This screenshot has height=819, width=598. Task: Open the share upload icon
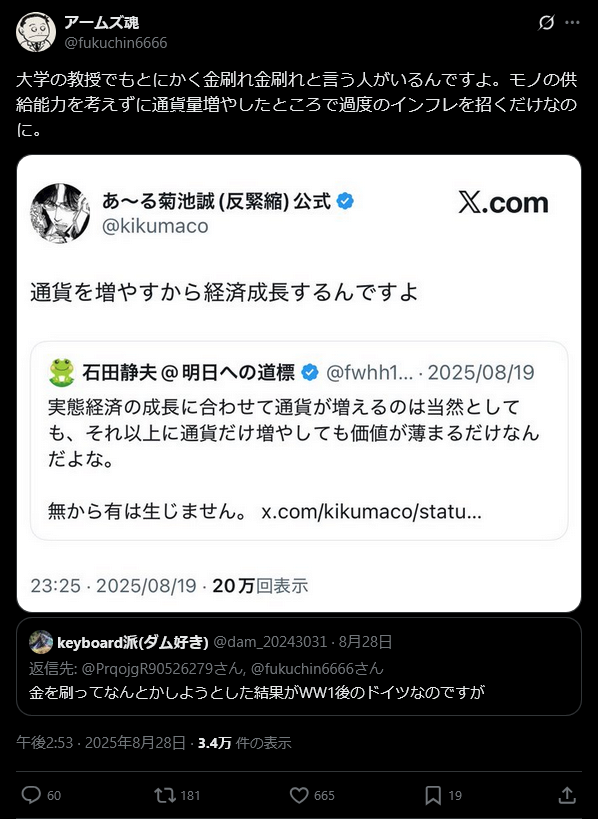[567, 795]
